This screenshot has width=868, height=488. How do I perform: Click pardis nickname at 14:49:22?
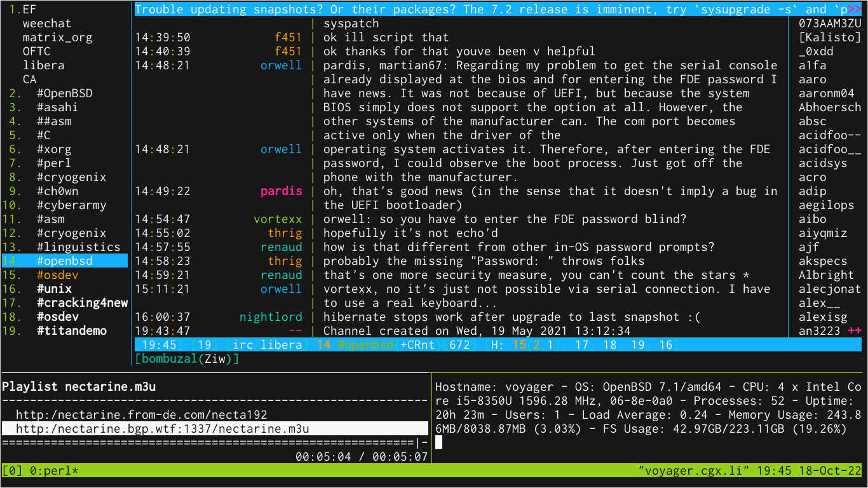point(281,191)
